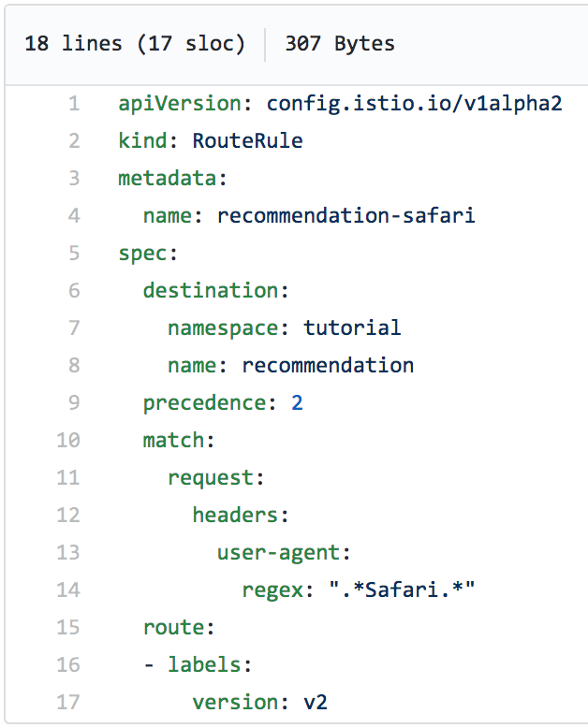Click line number 12 beside headers
588x728 pixels.
pos(68,515)
